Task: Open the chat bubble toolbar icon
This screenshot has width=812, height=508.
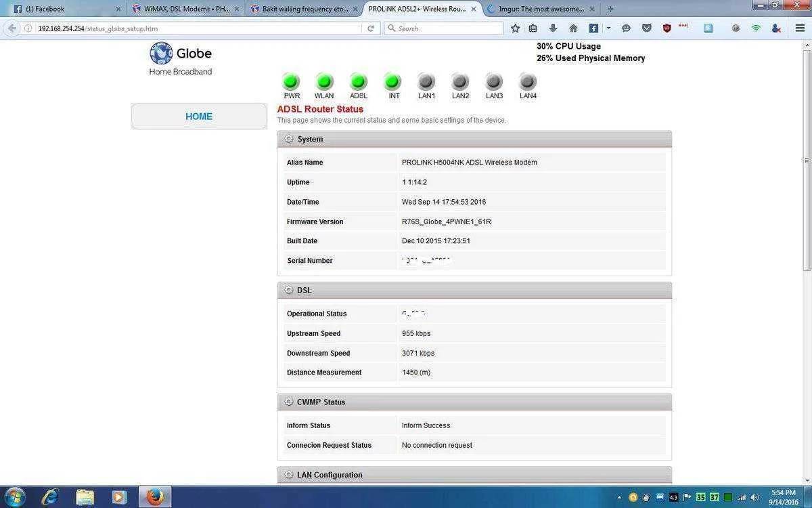Action: [x=626, y=28]
